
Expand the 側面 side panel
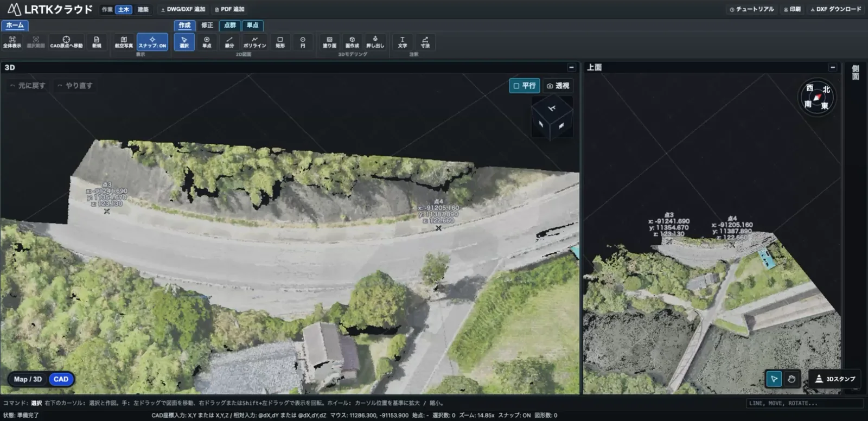click(x=856, y=72)
